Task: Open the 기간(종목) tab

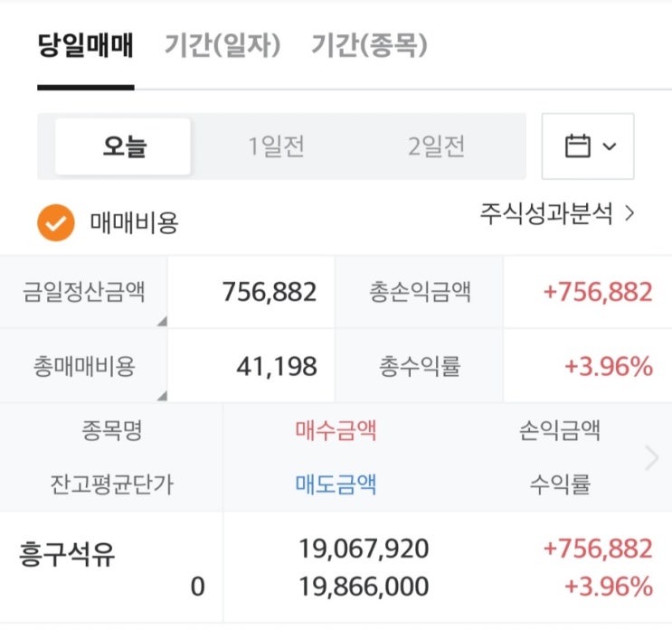Action: pos(368,45)
